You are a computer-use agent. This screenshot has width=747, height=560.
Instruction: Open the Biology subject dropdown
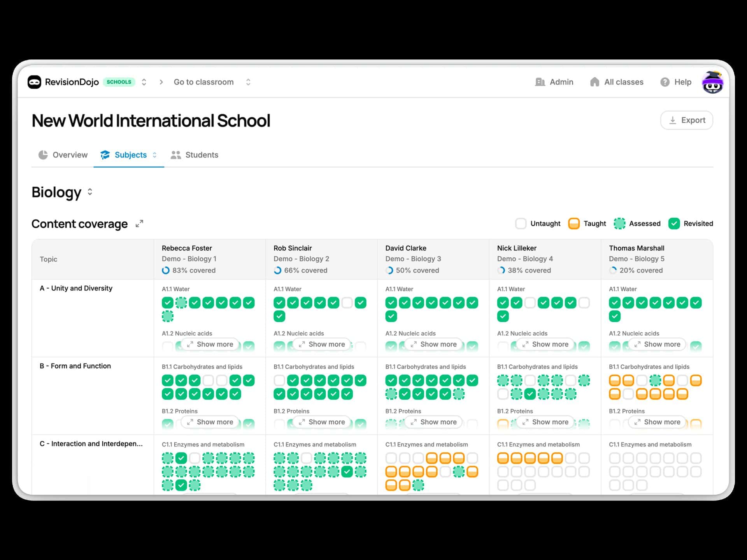pos(89,192)
